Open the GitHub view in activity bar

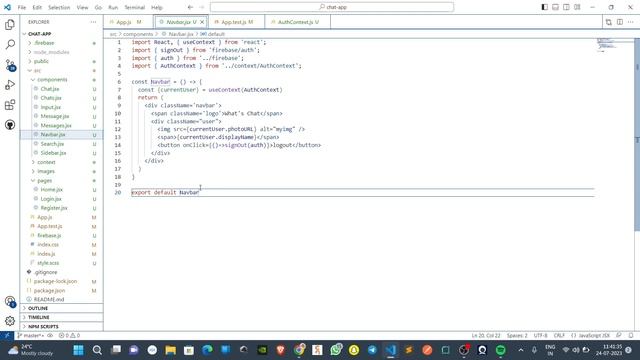[x=10, y=124]
